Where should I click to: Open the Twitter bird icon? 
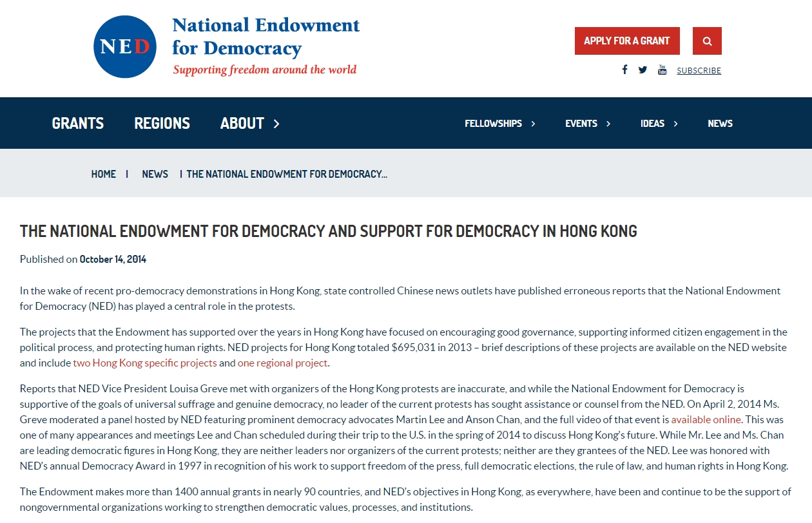643,70
